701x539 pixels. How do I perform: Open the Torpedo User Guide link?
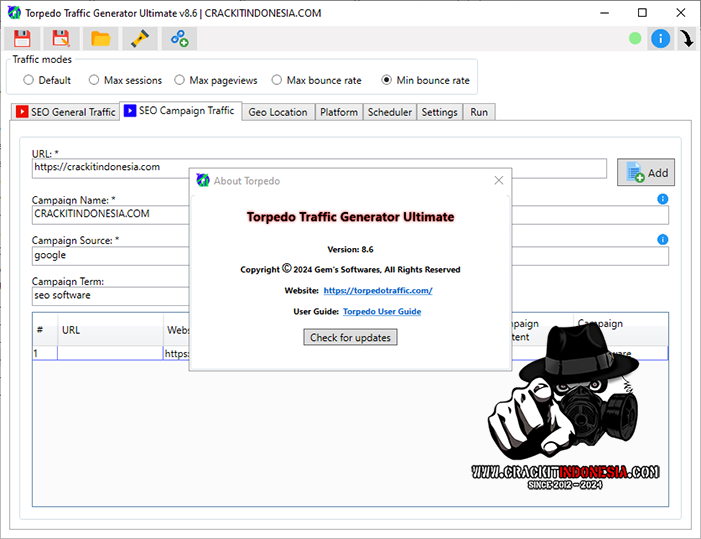pos(381,312)
